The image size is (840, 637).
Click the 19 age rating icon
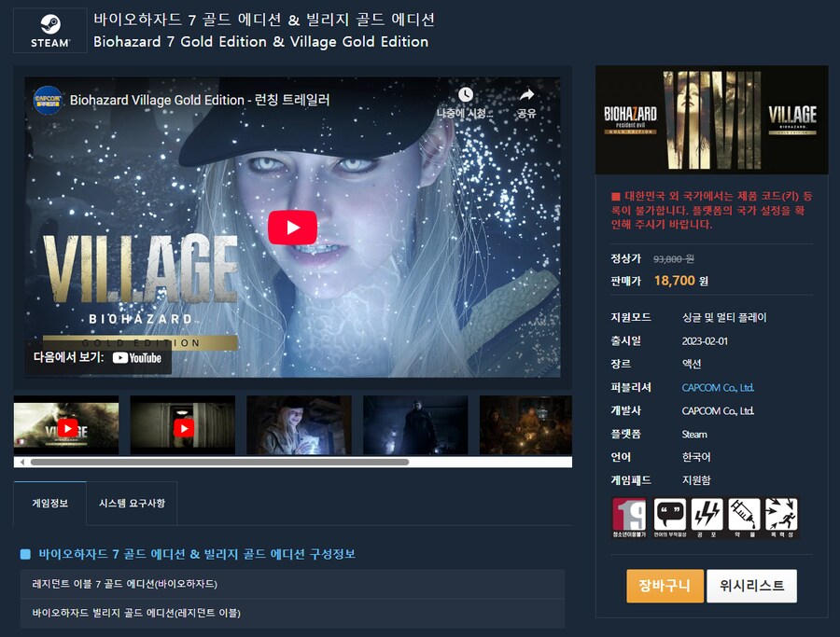click(x=629, y=518)
